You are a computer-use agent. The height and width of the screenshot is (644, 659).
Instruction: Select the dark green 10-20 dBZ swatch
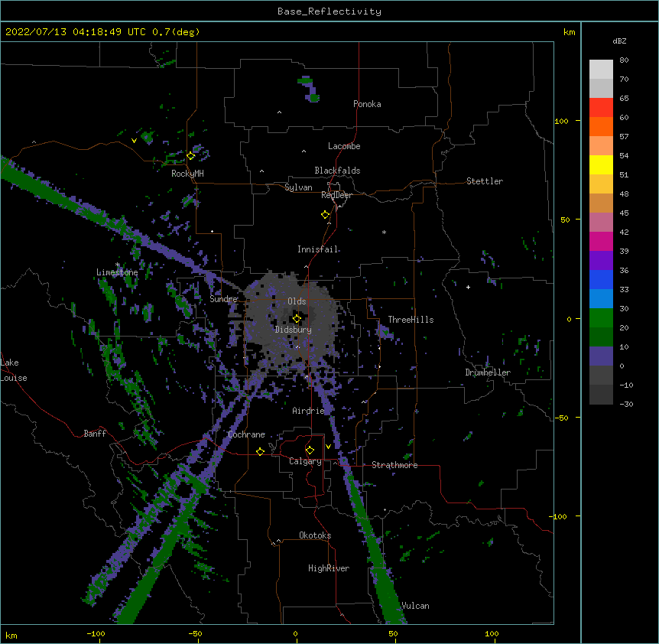point(601,337)
